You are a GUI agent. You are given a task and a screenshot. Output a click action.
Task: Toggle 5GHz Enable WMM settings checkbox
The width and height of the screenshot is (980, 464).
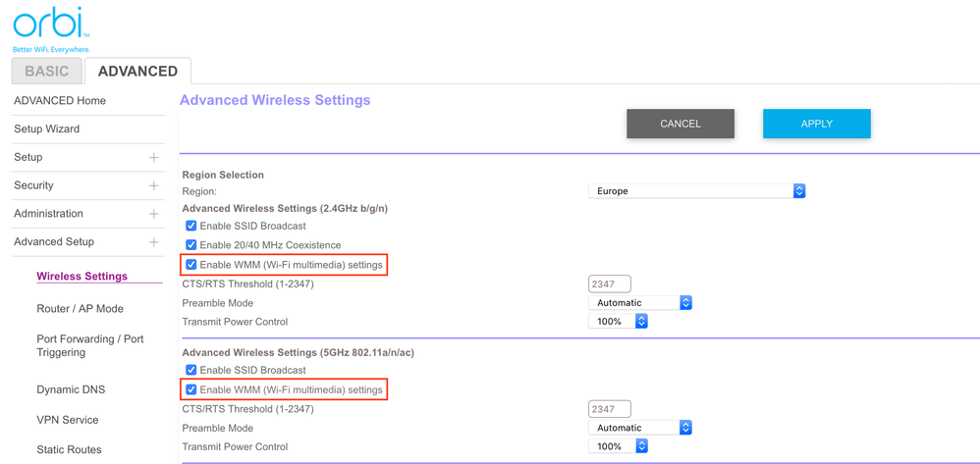[x=191, y=389]
